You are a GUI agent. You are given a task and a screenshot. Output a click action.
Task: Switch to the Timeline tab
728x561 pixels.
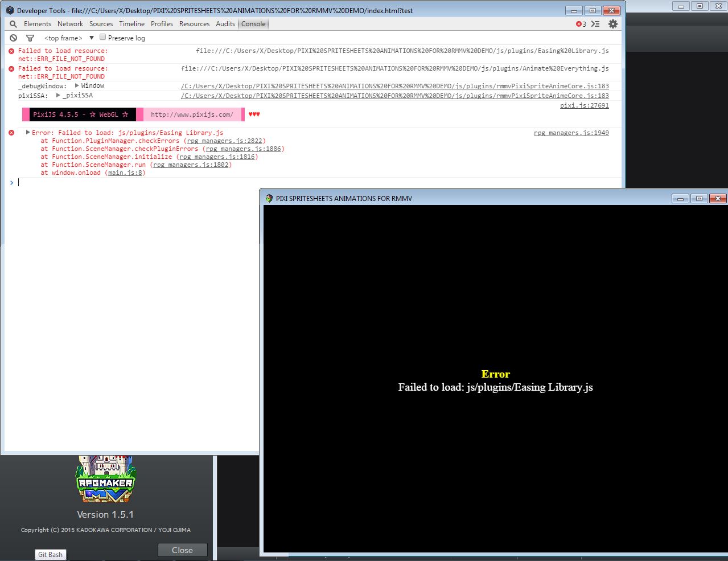pyautogui.click(x=131, y=24)
